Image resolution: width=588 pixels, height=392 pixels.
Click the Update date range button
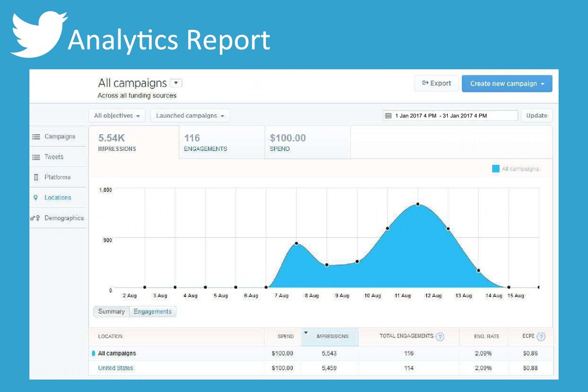536,115
